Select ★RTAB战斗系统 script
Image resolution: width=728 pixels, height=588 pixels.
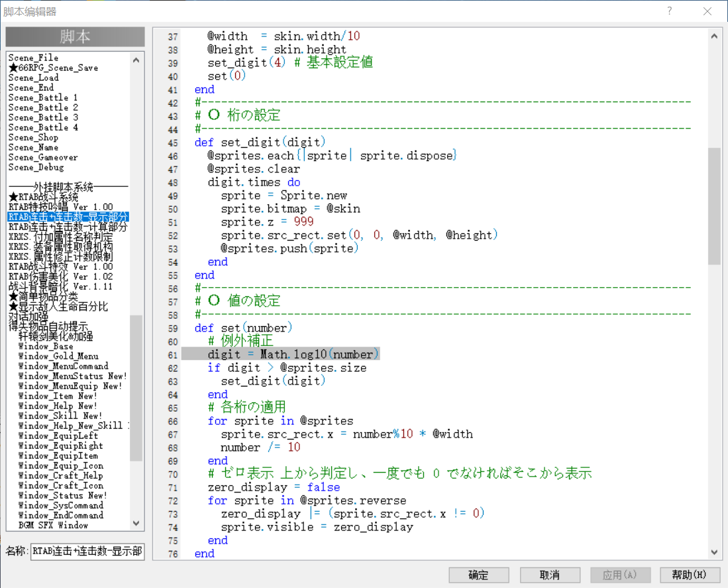click(x=44, y=197)
